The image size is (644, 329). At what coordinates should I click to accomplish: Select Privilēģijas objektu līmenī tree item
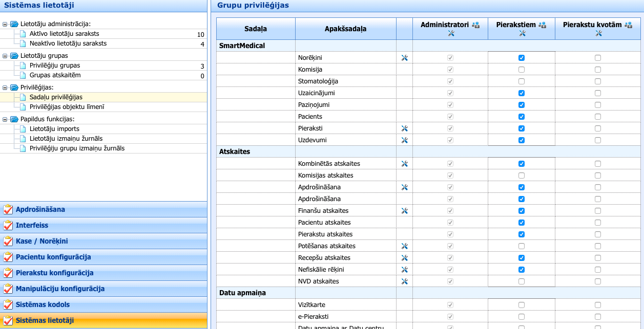[67, 107]
